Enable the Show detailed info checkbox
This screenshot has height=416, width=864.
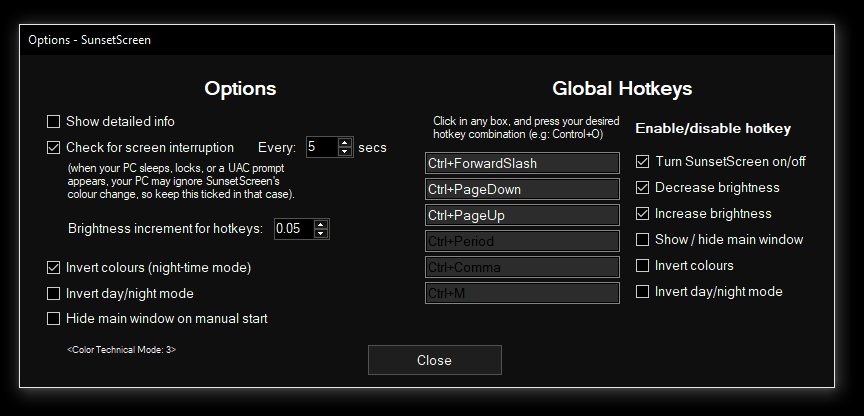(x=53, y=121)
